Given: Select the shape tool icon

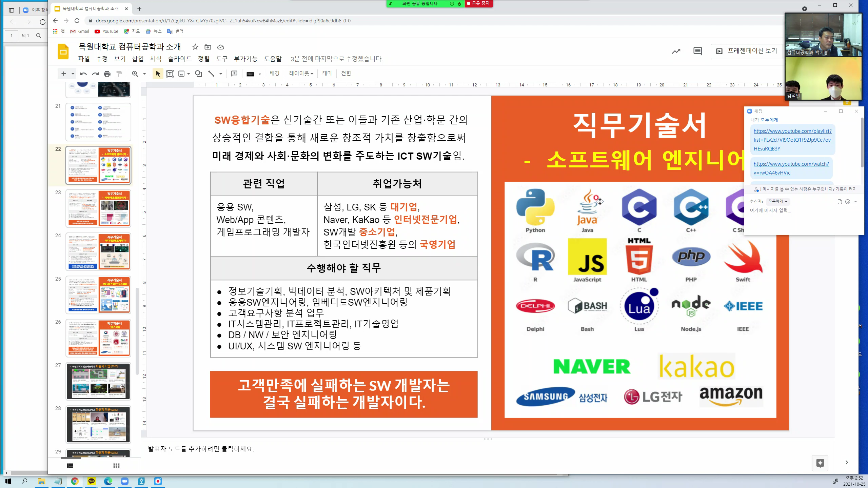Looking at the screenshot, I should pyautogui.click(x=199, y=74).
